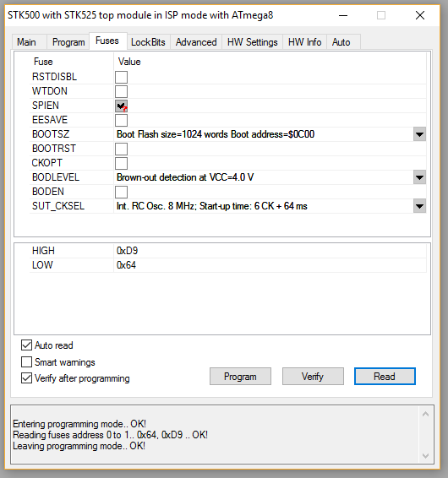
Task: Open the Advanced tab
Action: (x=196, y=42)
